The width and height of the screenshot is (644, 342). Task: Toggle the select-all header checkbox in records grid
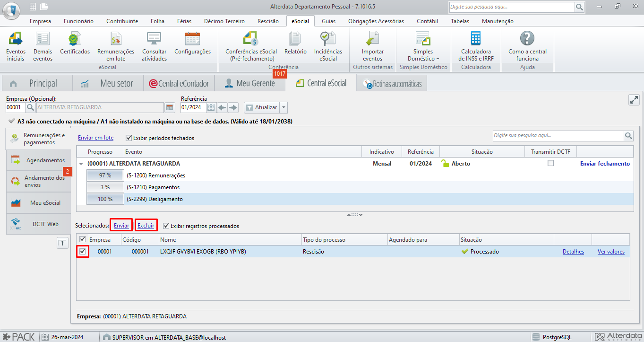click(83, 239)
